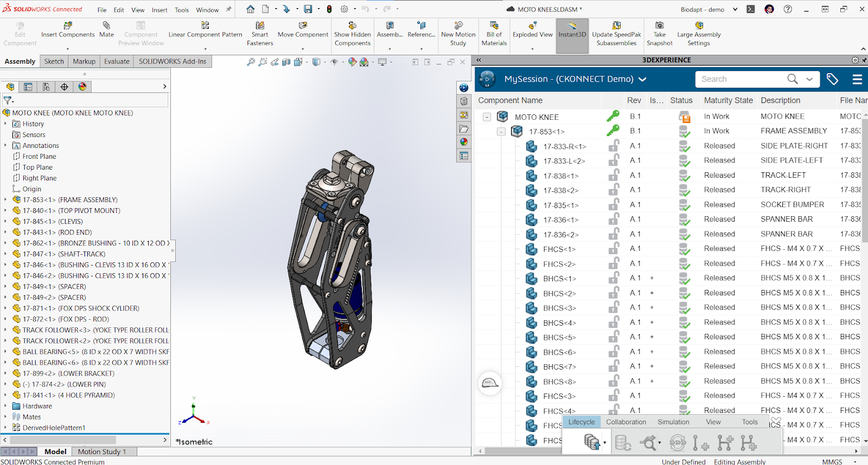Viewport: 868px width, 465px height.
Task: Click the hard hat assistant button
Action: (x=490, y=383)
